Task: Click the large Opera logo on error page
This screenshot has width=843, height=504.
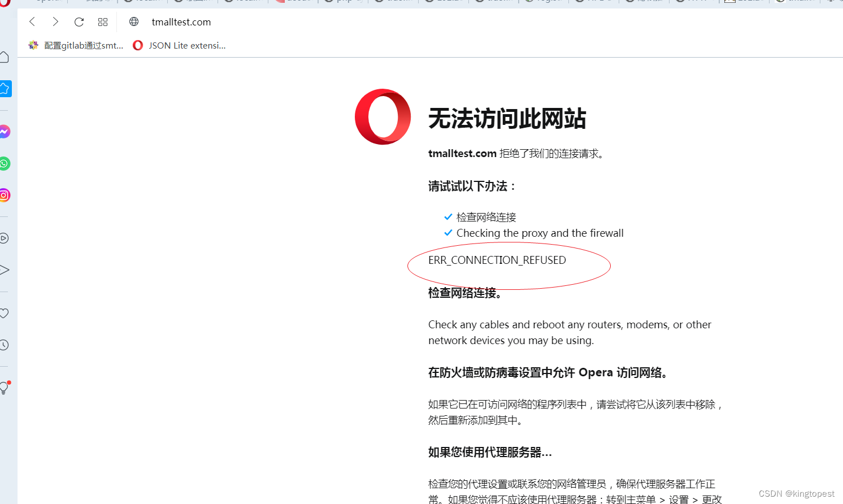Action: pyautogui.click(x=383, y=116)
